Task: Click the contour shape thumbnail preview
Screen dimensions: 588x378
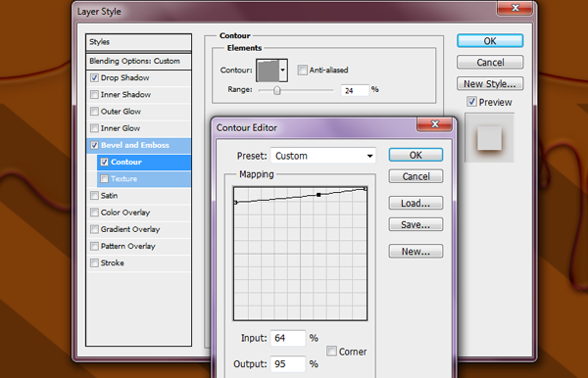Action: [268, 71]
